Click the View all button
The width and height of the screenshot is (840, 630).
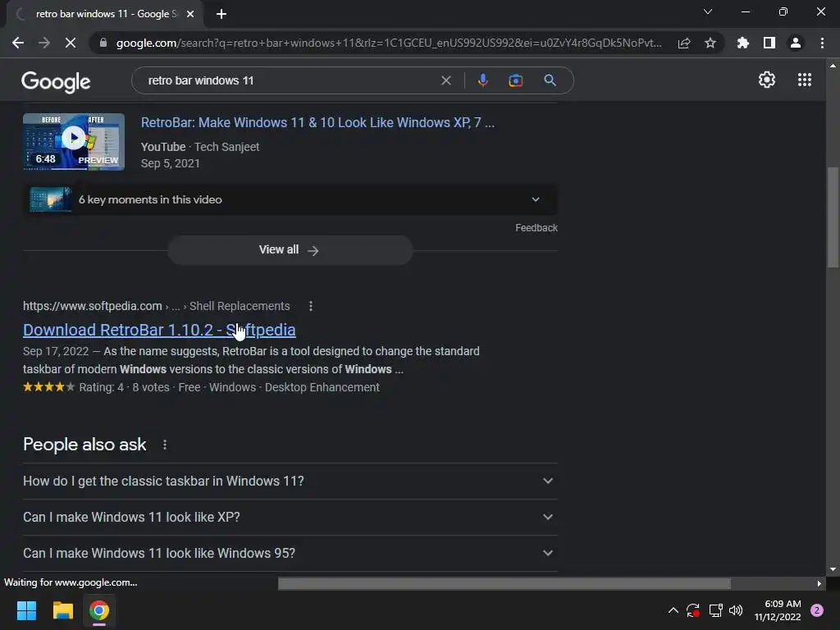[x=290, y=249]
